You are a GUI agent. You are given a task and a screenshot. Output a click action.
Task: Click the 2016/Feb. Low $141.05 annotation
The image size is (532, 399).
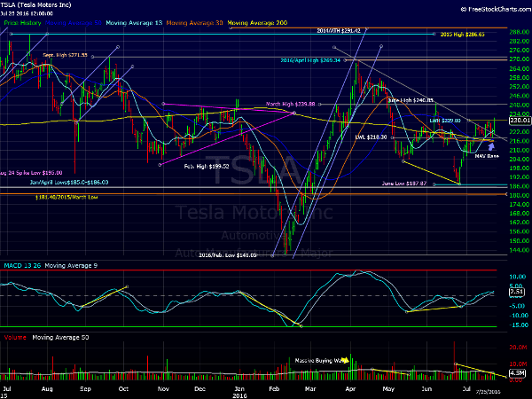pyautogui.click(x=227, y=255)
